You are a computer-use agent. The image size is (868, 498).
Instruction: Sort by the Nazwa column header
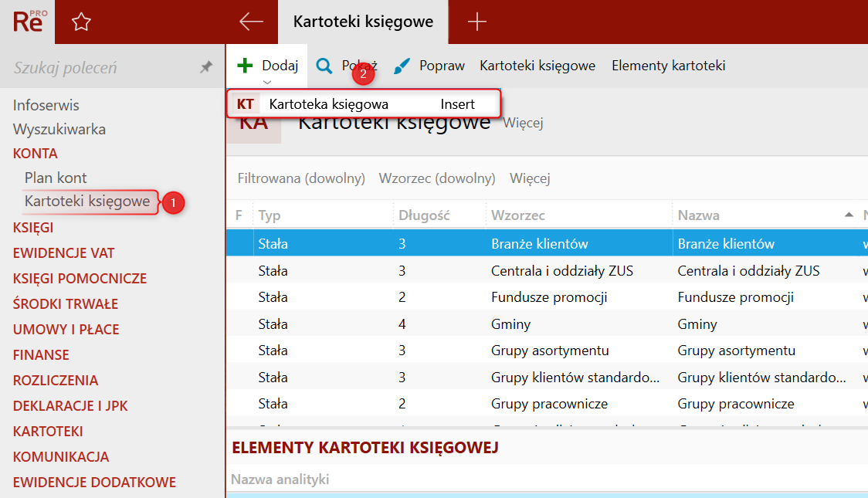tap(699, 215)
